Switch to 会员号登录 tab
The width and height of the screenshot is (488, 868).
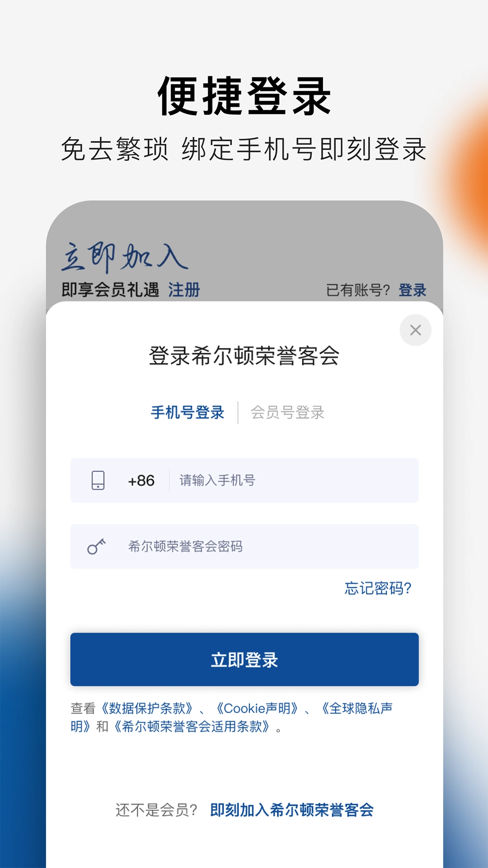pyautogui.click(x=287, y=412)
